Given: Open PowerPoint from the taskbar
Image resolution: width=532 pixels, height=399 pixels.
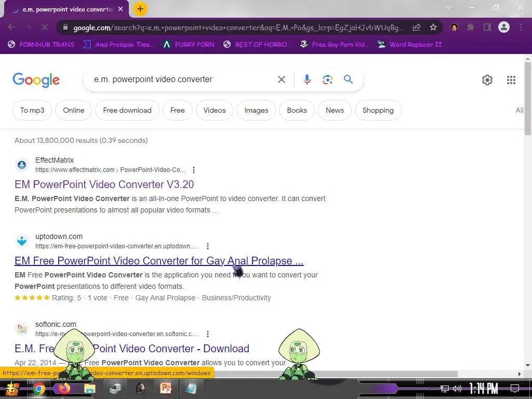Looking at the screenshot, I should [x=166, y=389].
